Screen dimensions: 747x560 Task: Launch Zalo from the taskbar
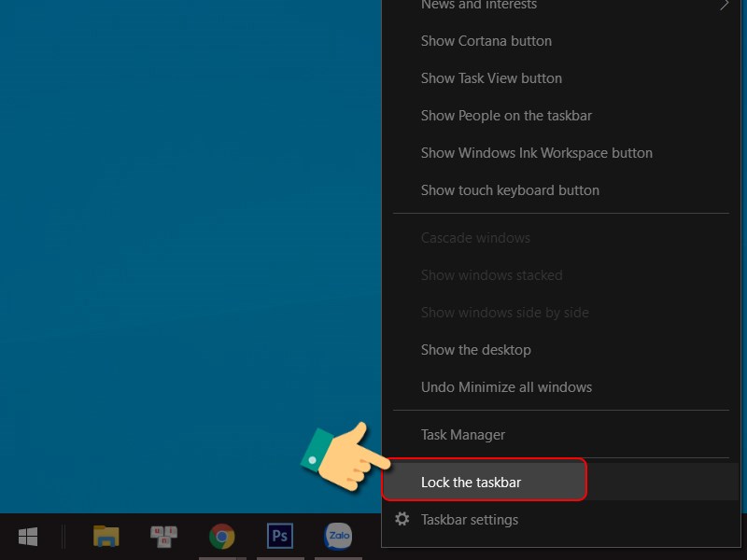338,537
